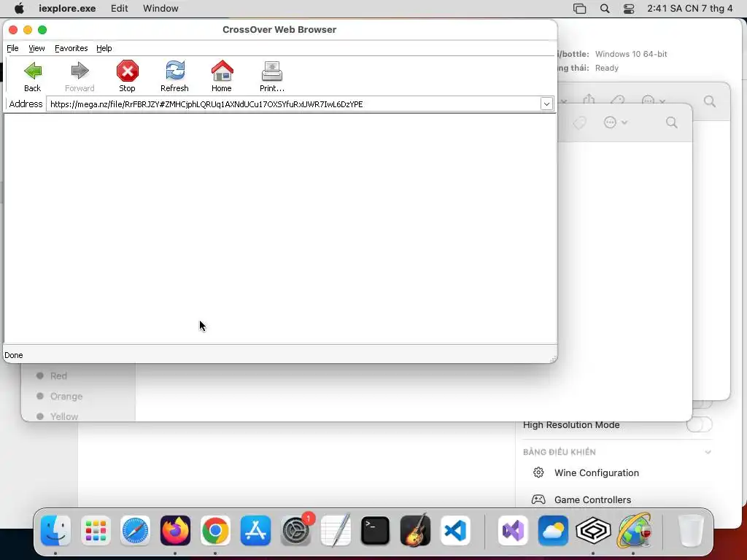Go to the Home page icon

coord(222,76)
